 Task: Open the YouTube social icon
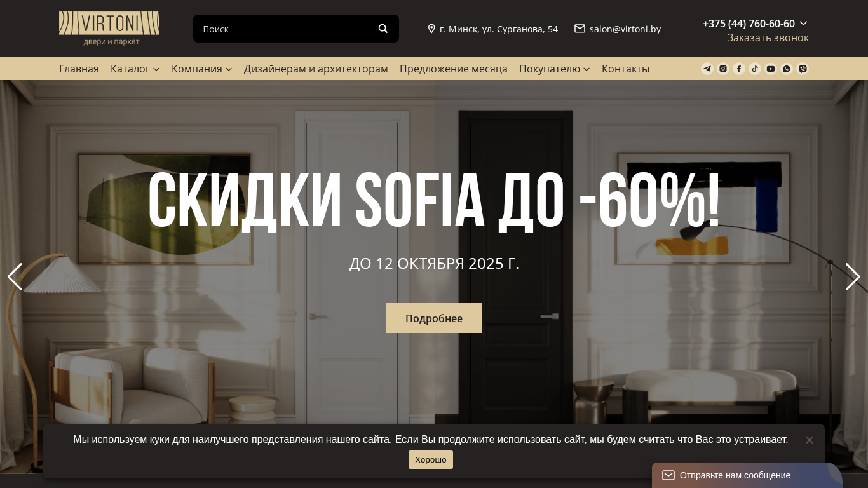point(771,69)
